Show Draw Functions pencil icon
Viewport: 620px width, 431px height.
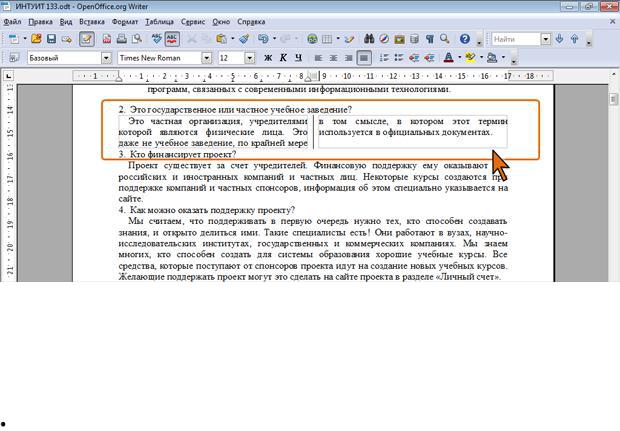click(350, 39)
